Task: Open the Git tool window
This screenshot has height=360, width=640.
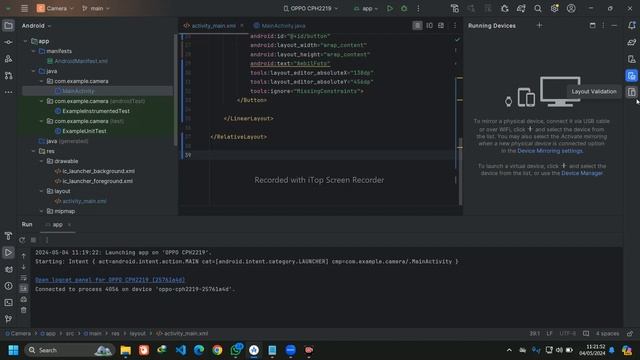Action: tap(8, 319)
